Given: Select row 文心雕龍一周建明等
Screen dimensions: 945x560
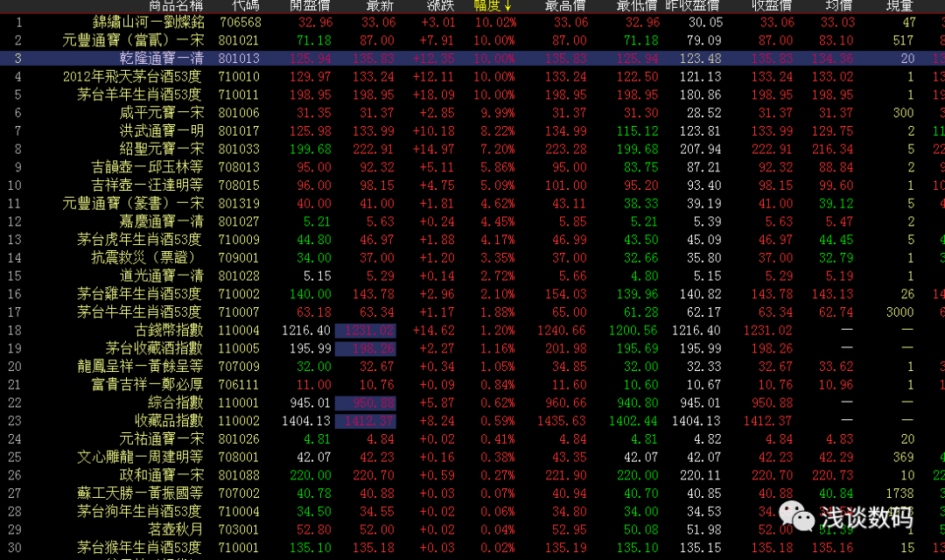Looking at the screenshot, I should tap(472, 457).
